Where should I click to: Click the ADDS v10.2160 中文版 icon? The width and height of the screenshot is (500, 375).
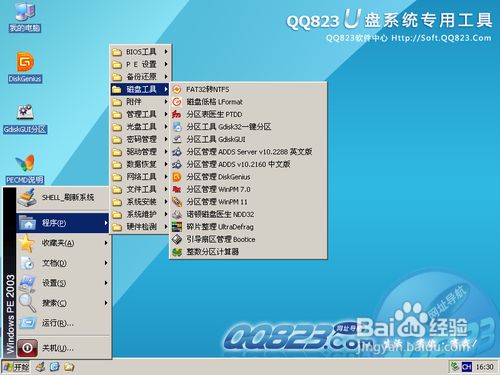click(177, 164)
